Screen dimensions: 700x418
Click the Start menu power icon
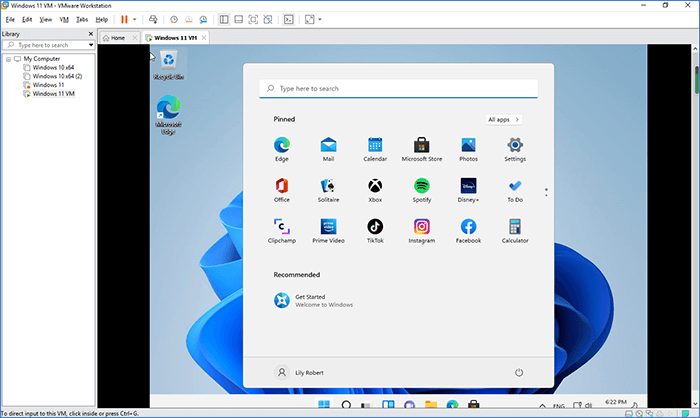518,372
